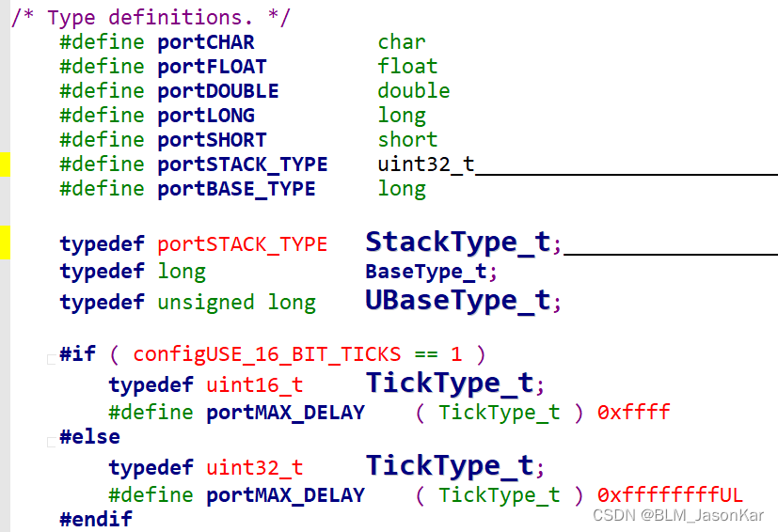Select the BaseType_t typedef name

tap(427, 272)
